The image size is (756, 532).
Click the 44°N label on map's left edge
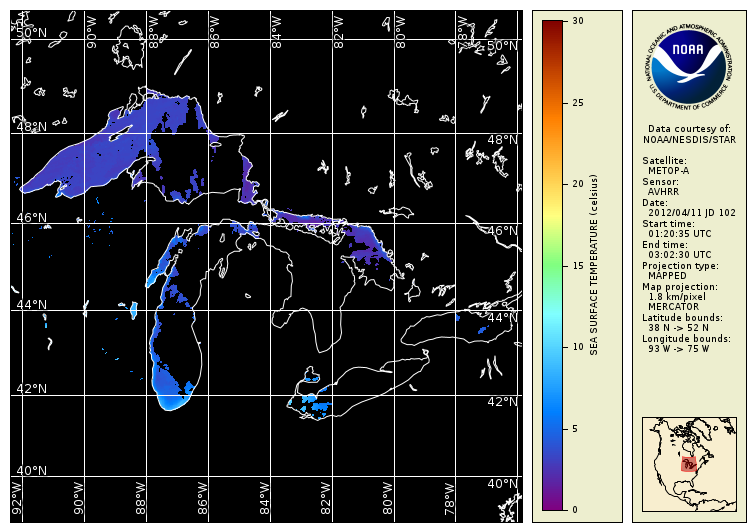(x=32, y=304)
